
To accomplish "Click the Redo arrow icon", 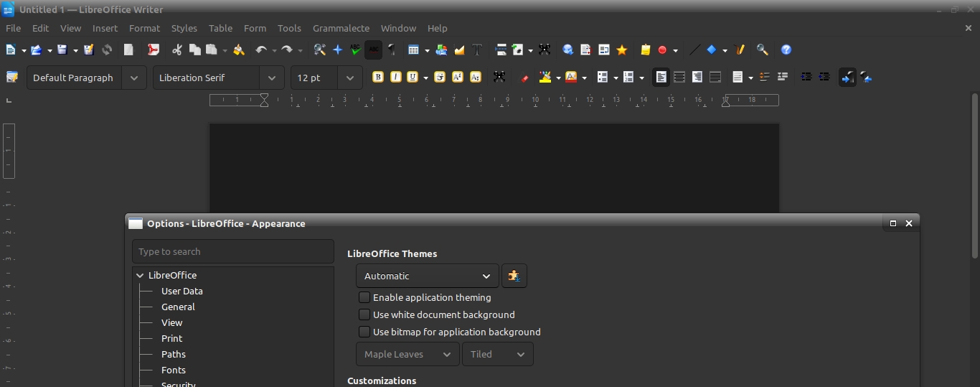I will 287,50.
